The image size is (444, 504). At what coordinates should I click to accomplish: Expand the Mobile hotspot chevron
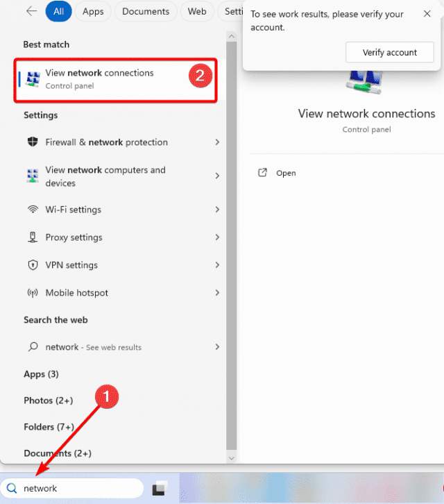(x=217, y=293)
